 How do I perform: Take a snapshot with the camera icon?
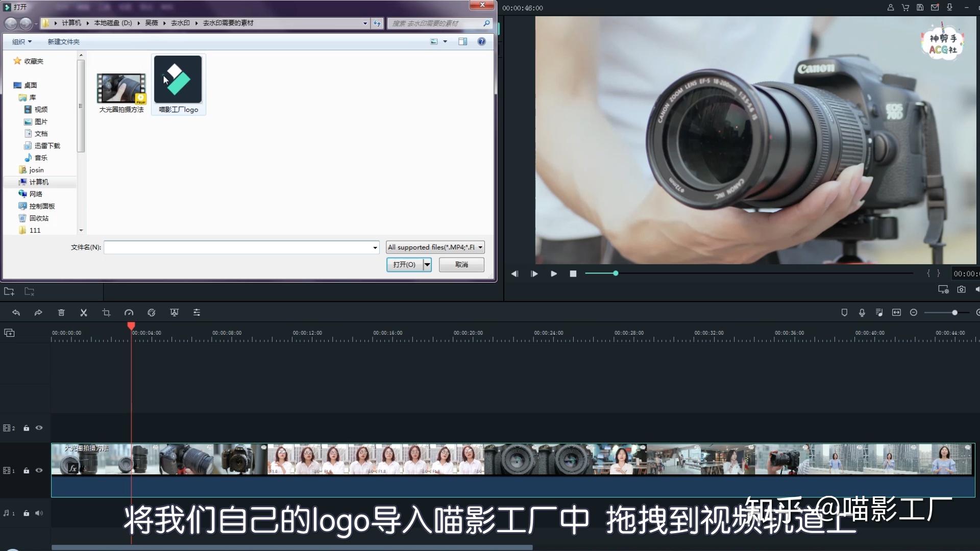(x=961, y=290)
